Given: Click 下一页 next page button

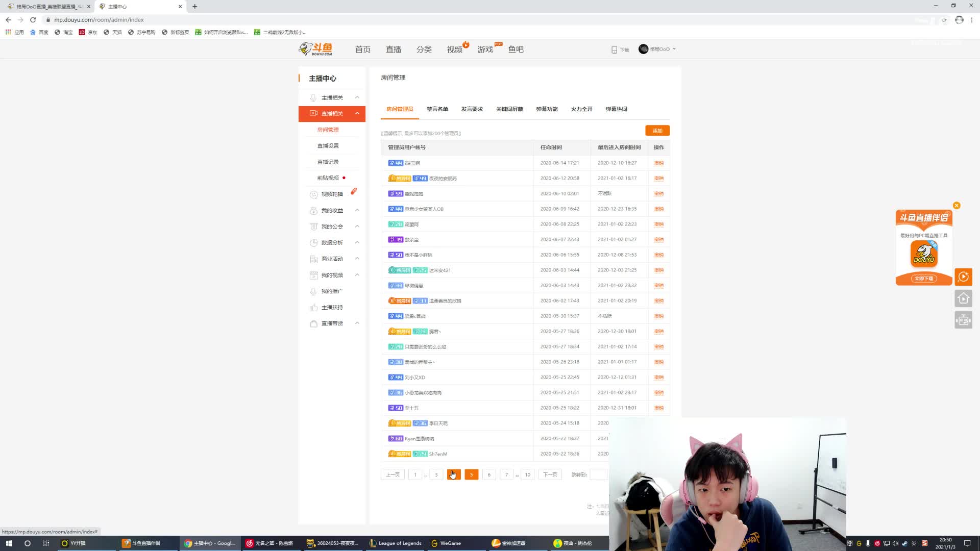Looking at the screenshot, I should tap(550, 474).
